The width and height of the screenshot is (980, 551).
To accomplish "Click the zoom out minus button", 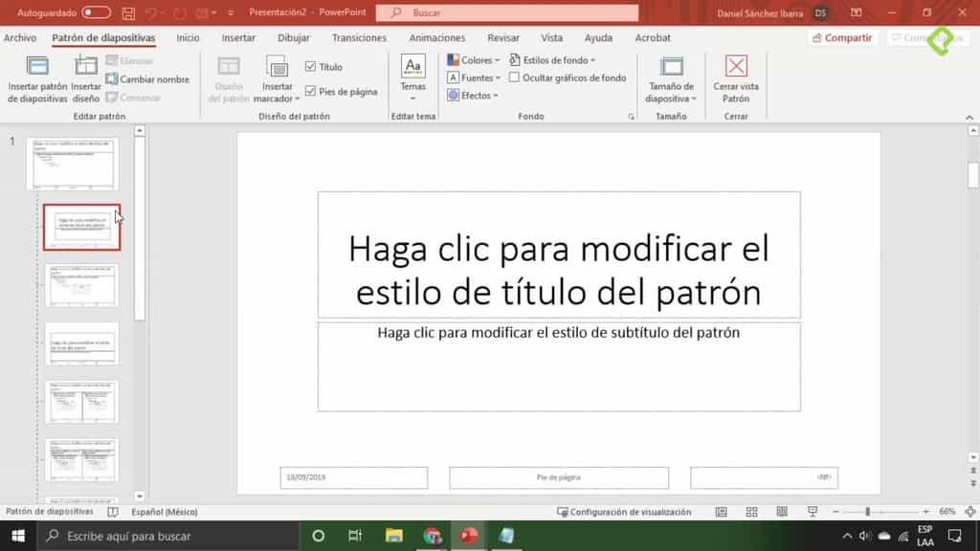I will [x=835, y=512].
